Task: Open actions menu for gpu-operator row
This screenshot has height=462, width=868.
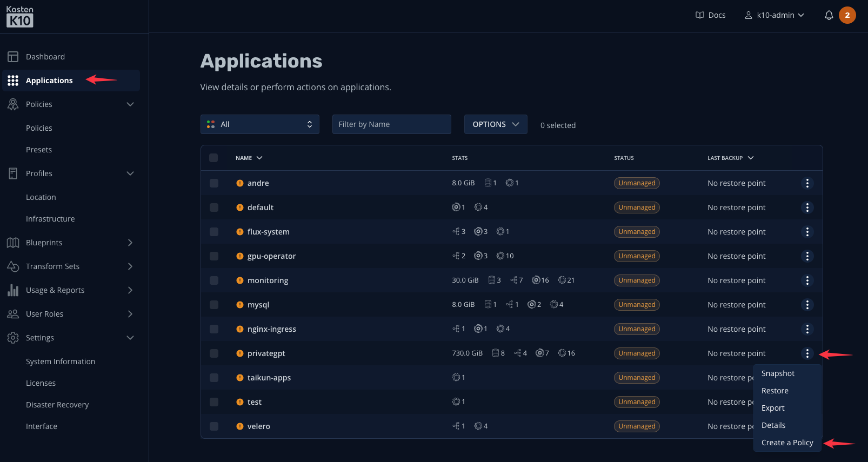Action: [x=807, y=256]
